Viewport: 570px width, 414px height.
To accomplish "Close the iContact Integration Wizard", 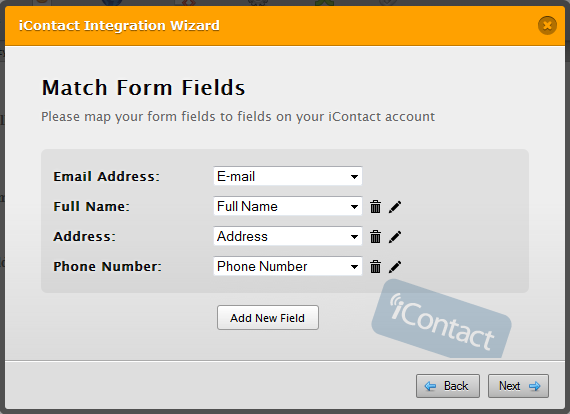I will [547, 25].
